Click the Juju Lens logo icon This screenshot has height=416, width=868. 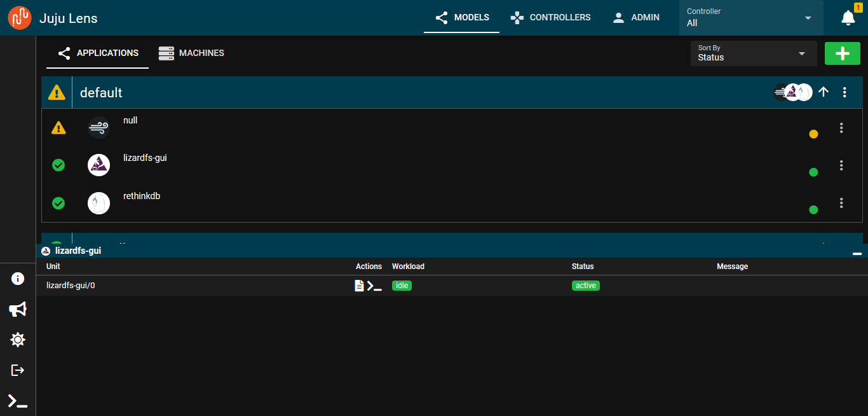(x=20, y=18)
